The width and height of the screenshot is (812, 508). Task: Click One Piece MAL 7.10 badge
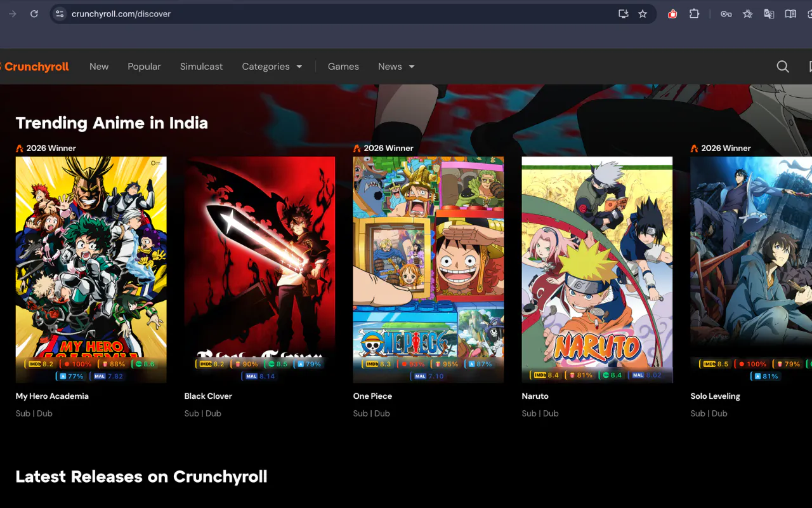[x=428, y=377]
